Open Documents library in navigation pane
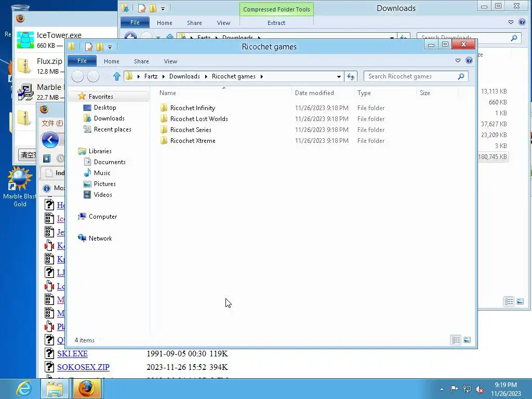The width and height of the screenshot is (532, 399). click(x=110, y=162)
